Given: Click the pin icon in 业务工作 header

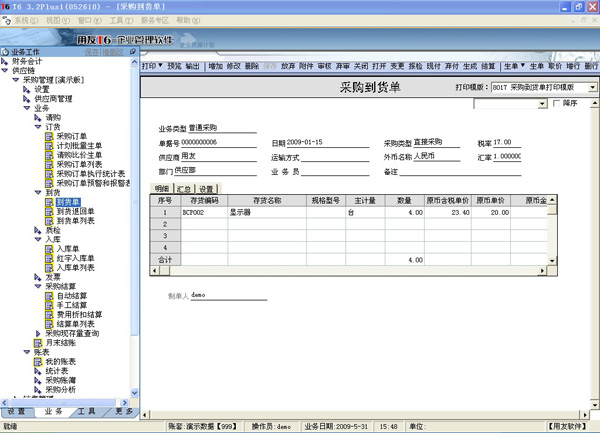Looking at the screenshot, I should [132, 51].
